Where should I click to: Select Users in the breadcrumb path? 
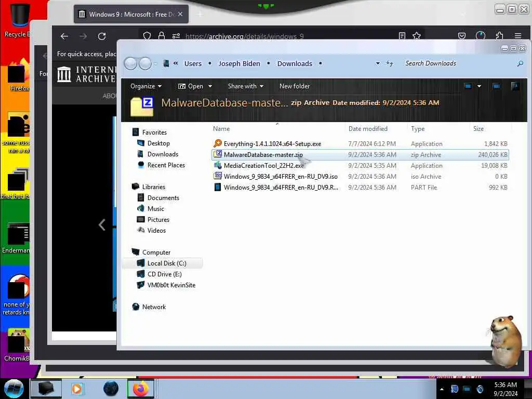(193, 63)
